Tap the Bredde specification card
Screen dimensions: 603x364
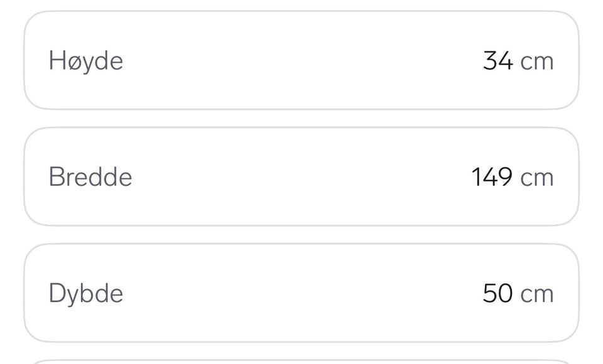pyautogui.click(x=301, y=177)
